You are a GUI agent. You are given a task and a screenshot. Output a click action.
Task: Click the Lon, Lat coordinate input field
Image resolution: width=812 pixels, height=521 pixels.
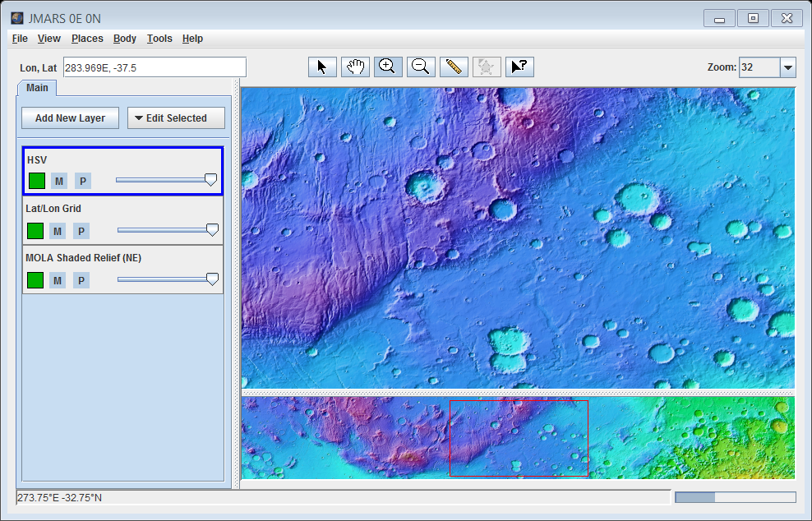(155, 67)
